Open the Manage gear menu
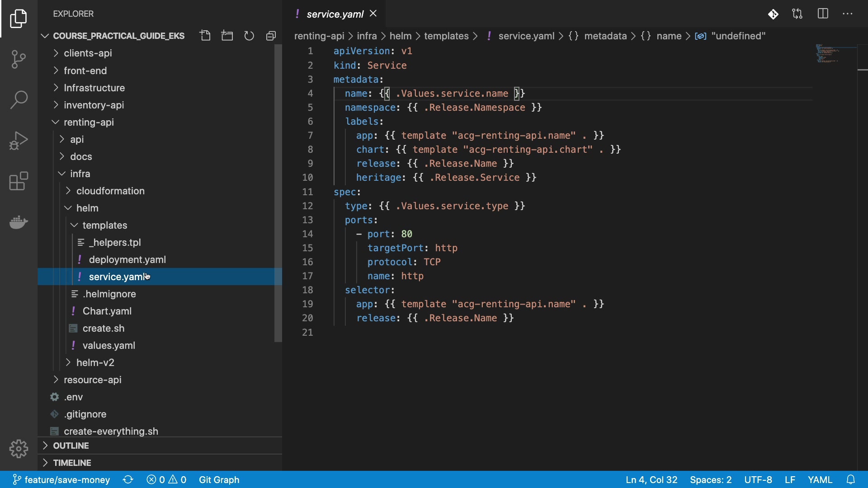This screenshot has height=488, width=868. point(19,449)
